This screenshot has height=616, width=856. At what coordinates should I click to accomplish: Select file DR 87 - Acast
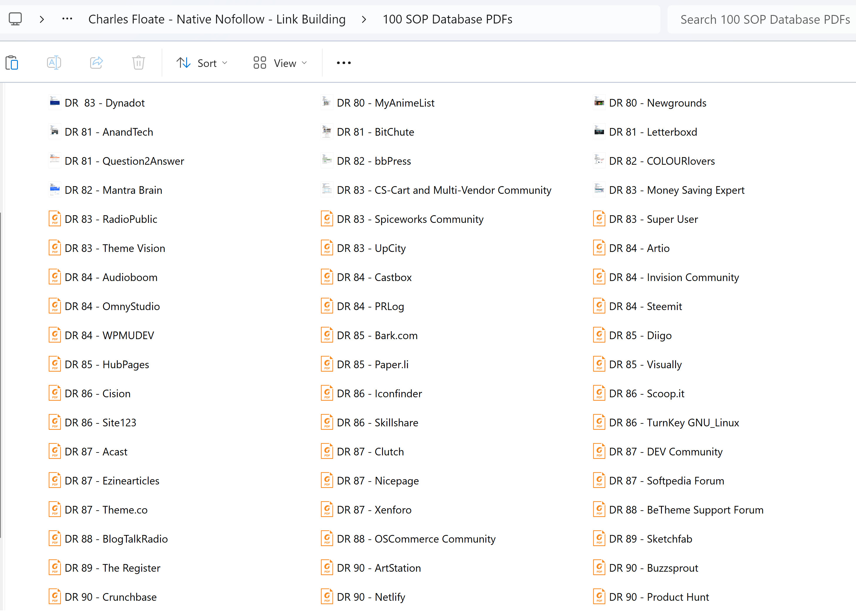[x=88, y=452]
